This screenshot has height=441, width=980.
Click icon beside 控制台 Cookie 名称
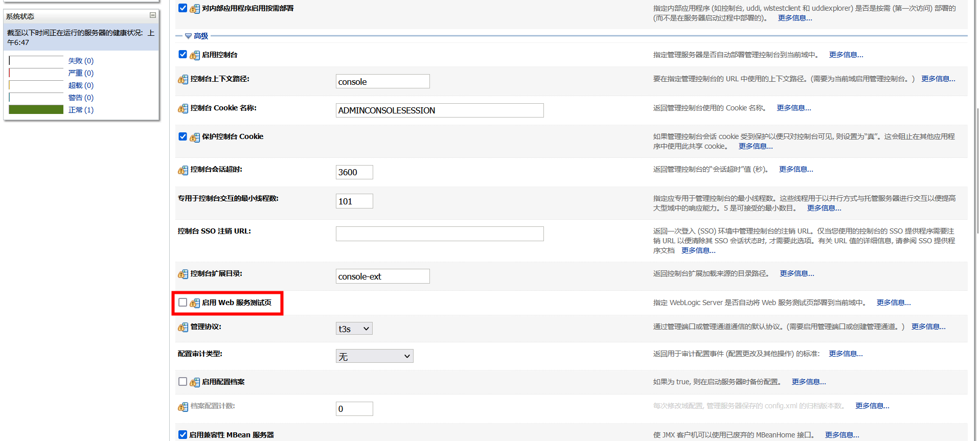pos(183,108)
